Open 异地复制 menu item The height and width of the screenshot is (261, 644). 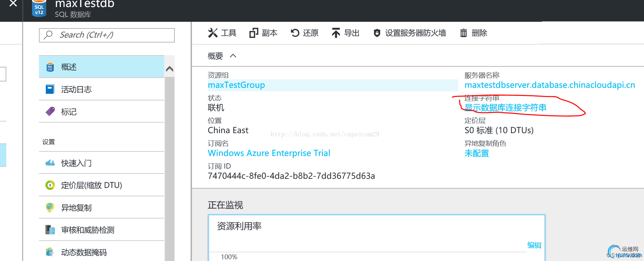102,207
